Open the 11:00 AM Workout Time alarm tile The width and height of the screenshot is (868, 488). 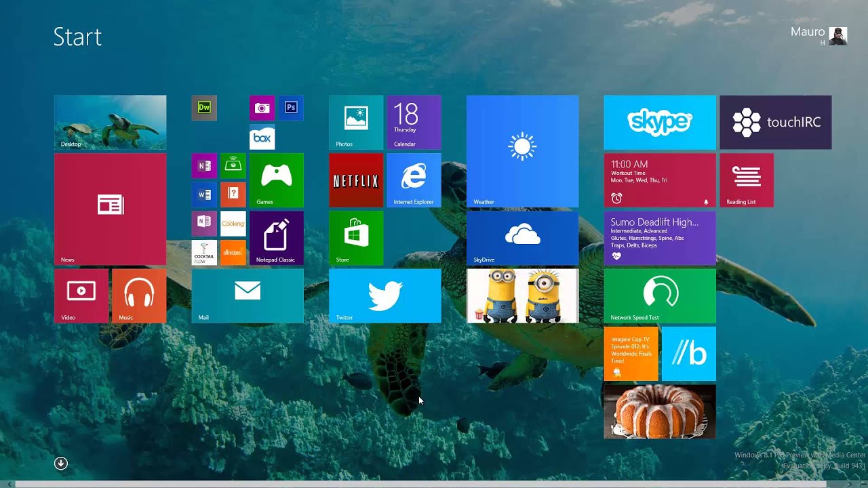[x=660, y=180]
